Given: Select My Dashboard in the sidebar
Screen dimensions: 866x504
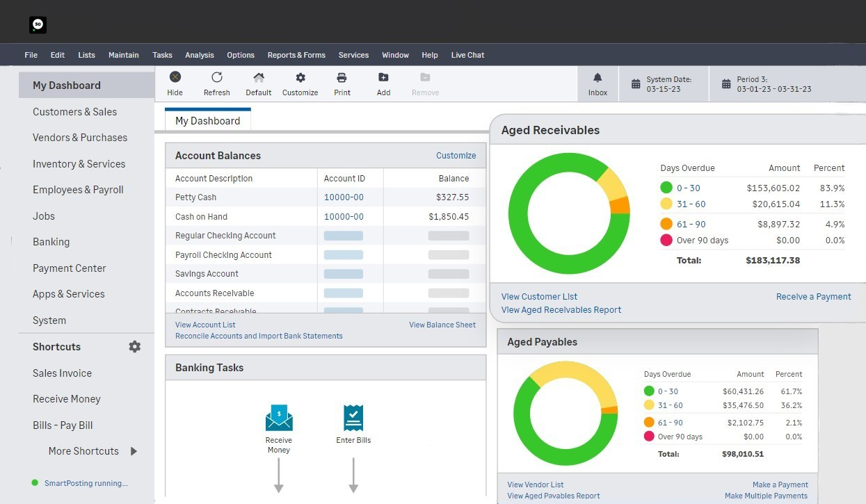Looking at the screenshot, I should click(x=86, y=86).
